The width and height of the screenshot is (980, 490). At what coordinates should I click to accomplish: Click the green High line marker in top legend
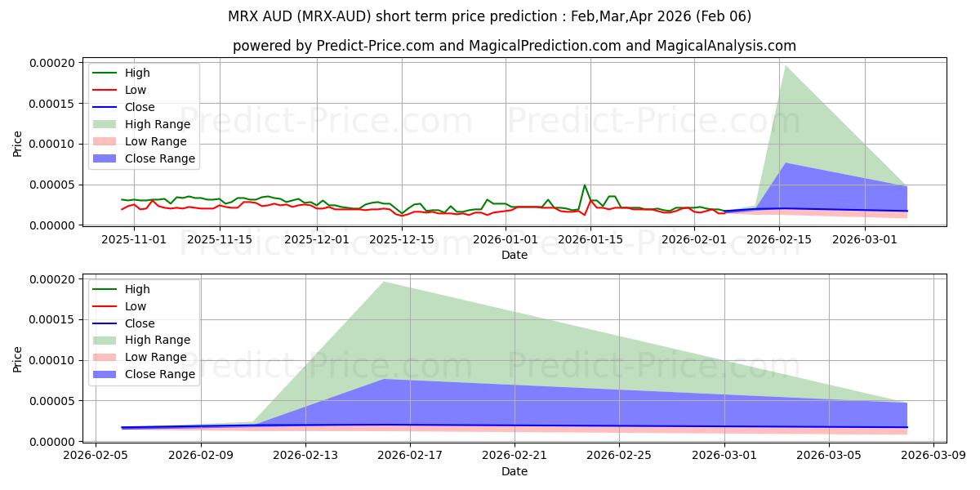[107, 73]
